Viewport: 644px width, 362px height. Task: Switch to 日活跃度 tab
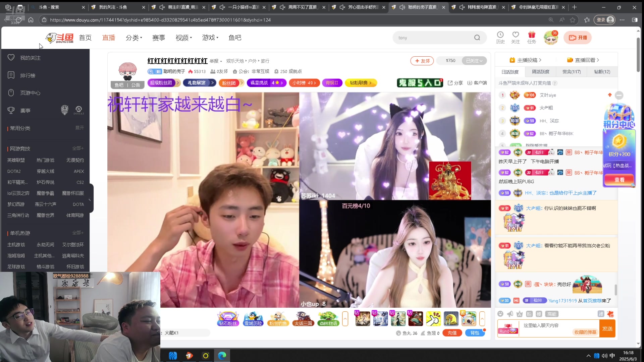coord(510,72)
